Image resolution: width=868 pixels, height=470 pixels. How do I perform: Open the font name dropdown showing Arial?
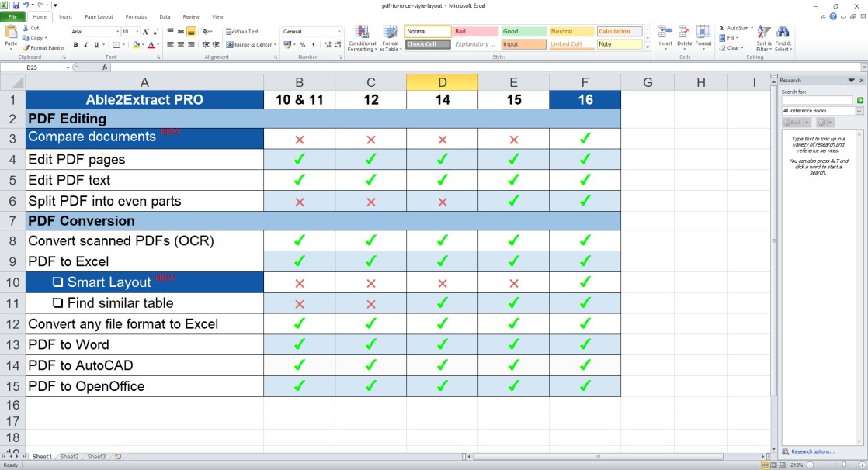[93, 32]
